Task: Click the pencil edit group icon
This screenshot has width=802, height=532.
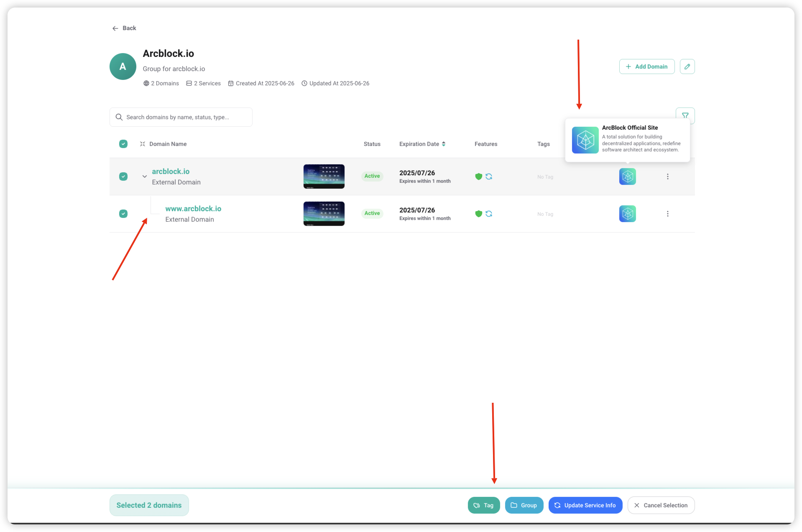Action: [687, 66]
